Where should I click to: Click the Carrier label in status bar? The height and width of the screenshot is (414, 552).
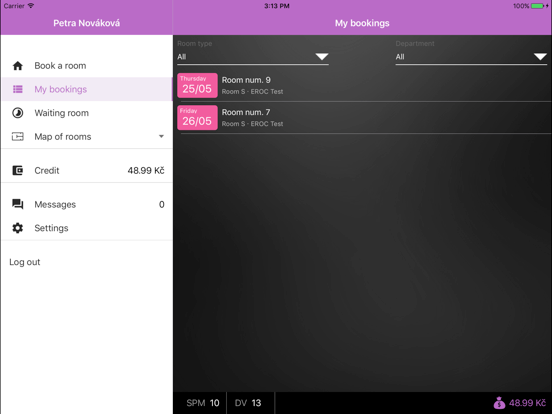tap(14, 6)
